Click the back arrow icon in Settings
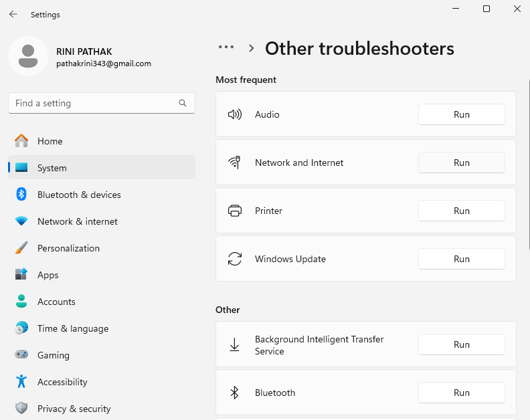This screenshot has width=530, height=420. click(x=13, y=14)
